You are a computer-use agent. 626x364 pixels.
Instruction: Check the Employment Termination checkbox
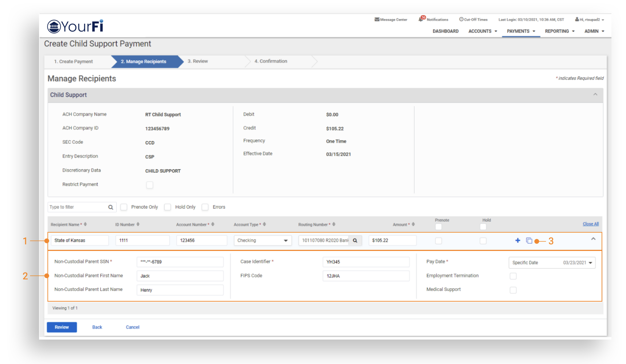click(x=513, y=276)
